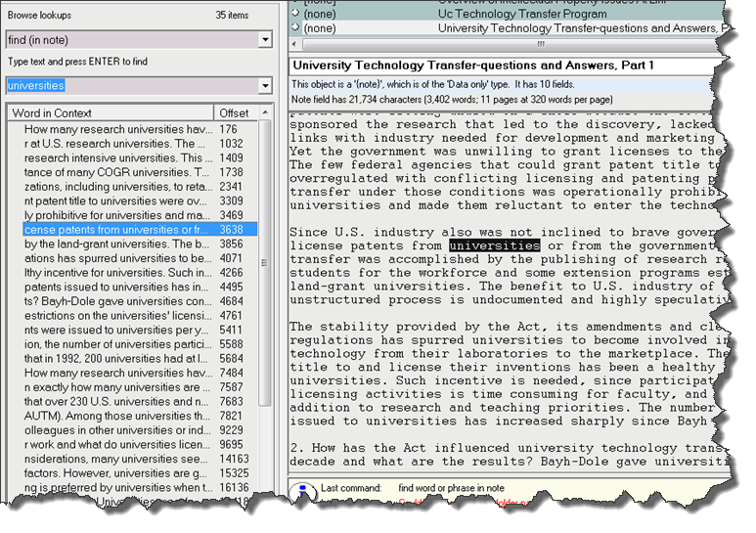Click the info icon beside Last command
The height and width of the screenshot is (533, 756).
pyautogui.click(x=302, y=490)
